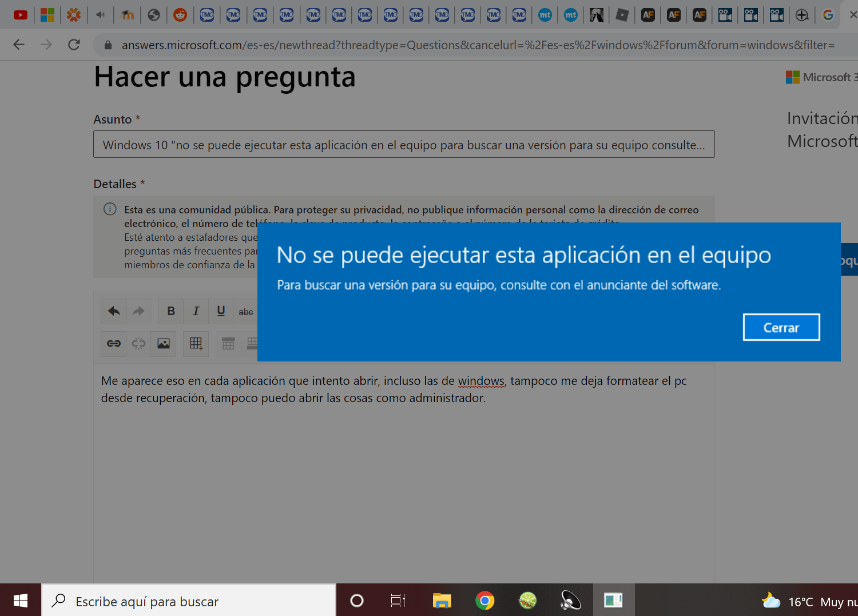Select the answers.microsoft.com address bar
The image size is (858, 616).
point(478,45)
